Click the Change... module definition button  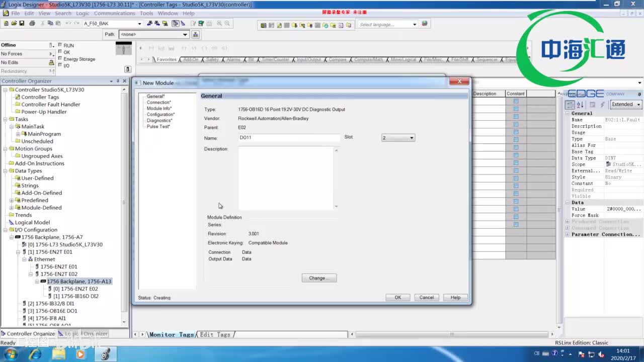[x=319, y=278]
